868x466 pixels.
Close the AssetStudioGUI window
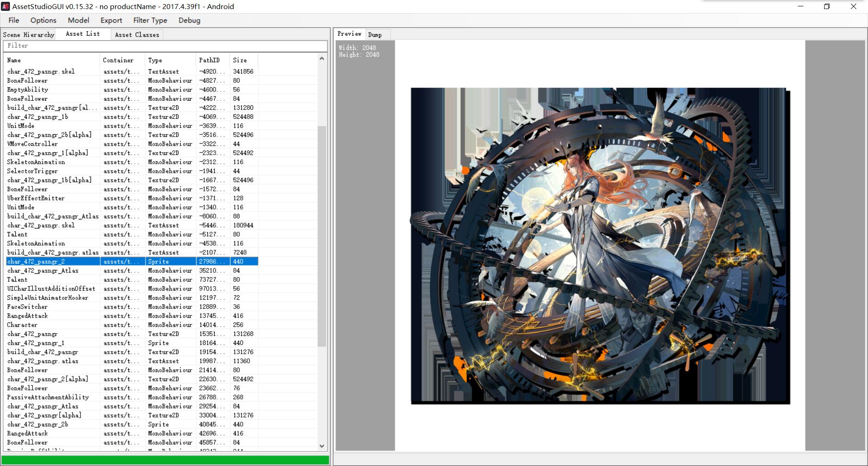pos(854,6)
